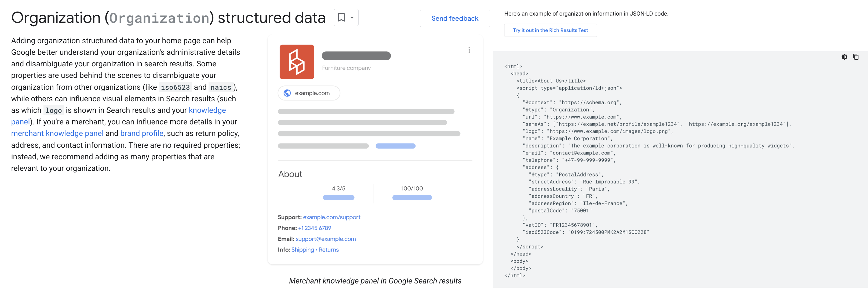Click the three-dot menu in knowledge panel
The width and height of the screenshot is (868, 302).
(x=469, y=50)
